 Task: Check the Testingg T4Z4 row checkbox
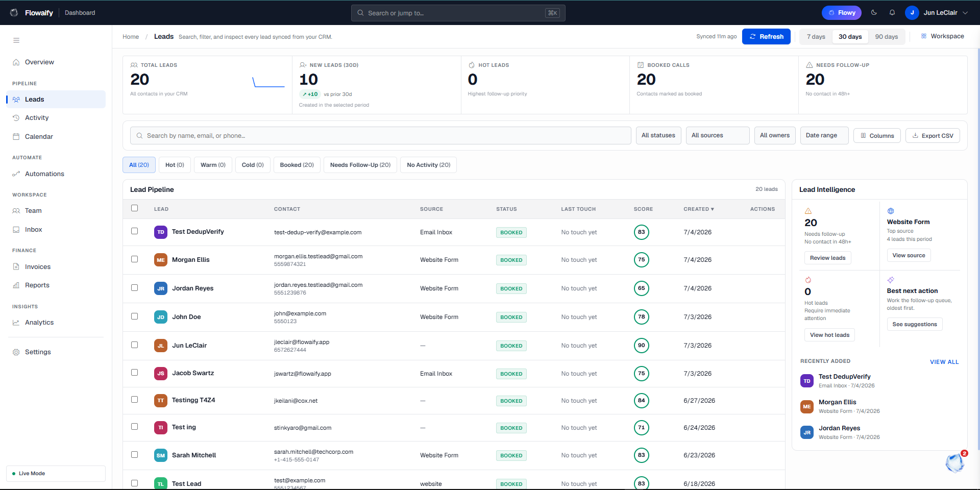135,400
